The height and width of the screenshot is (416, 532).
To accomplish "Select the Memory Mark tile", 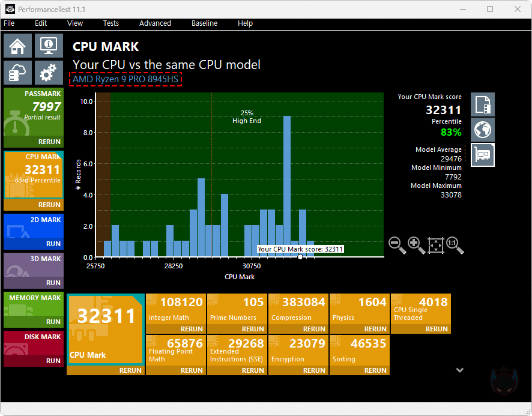I will click(34, 304).
